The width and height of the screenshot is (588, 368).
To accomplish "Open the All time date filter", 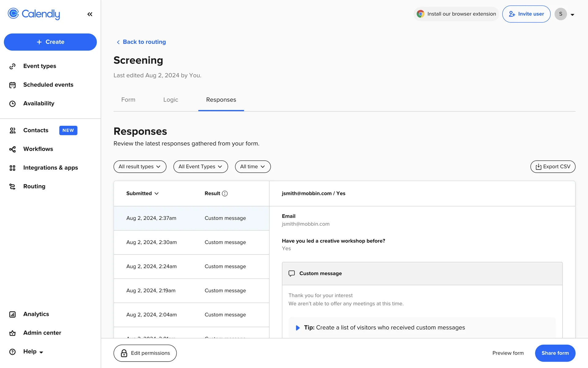I will click(252, 167).
